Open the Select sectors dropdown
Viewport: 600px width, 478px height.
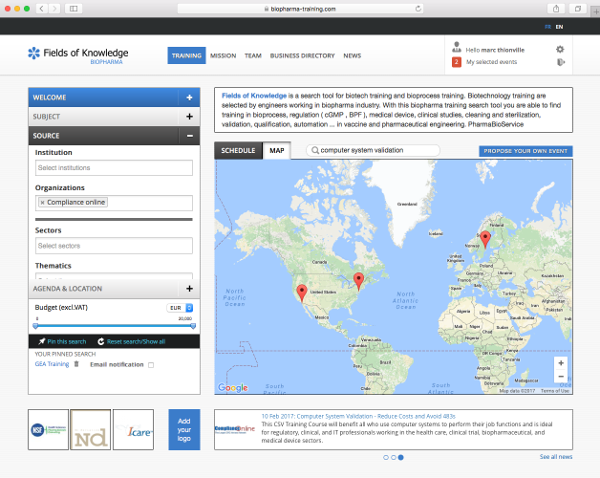click(114, 246)
